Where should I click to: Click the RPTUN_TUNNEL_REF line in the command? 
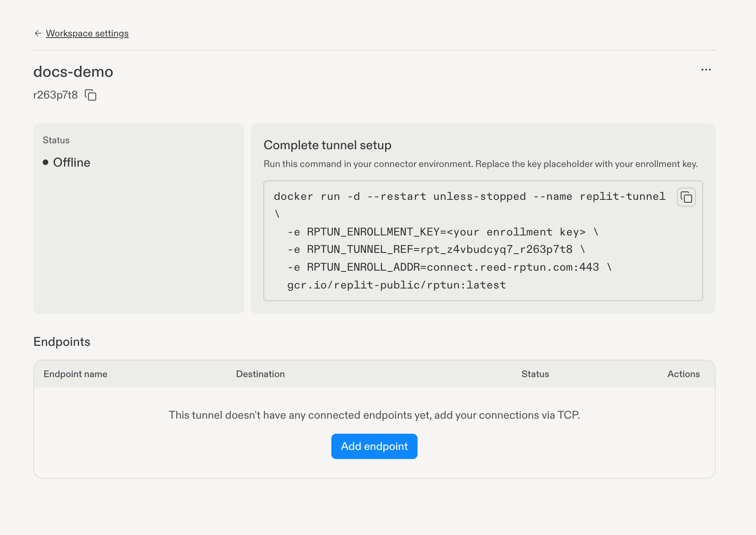click(436, 249)
